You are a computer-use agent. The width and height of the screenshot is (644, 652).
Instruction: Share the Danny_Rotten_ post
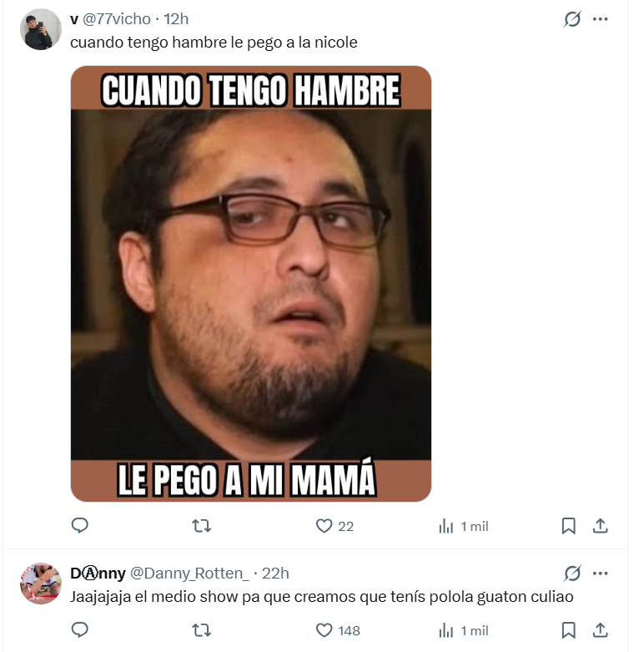click(x=600, y=630)
